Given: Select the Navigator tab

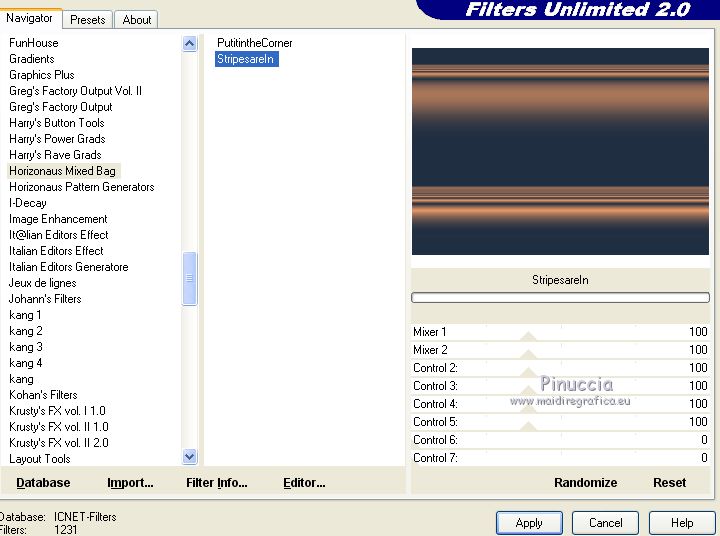Looking at the screenshot, I should 30,18.
